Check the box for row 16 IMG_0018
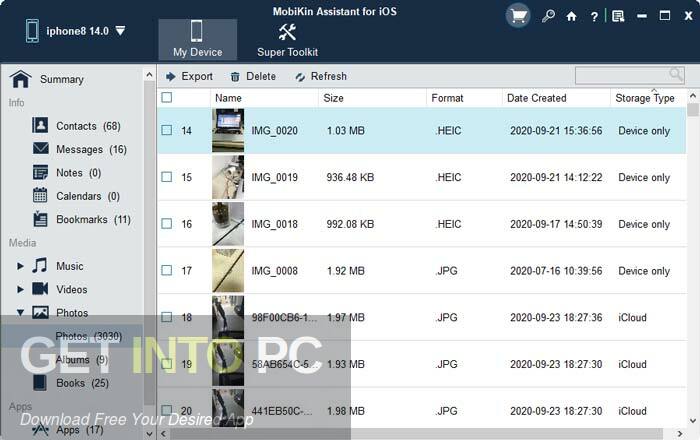 (167, 223)
